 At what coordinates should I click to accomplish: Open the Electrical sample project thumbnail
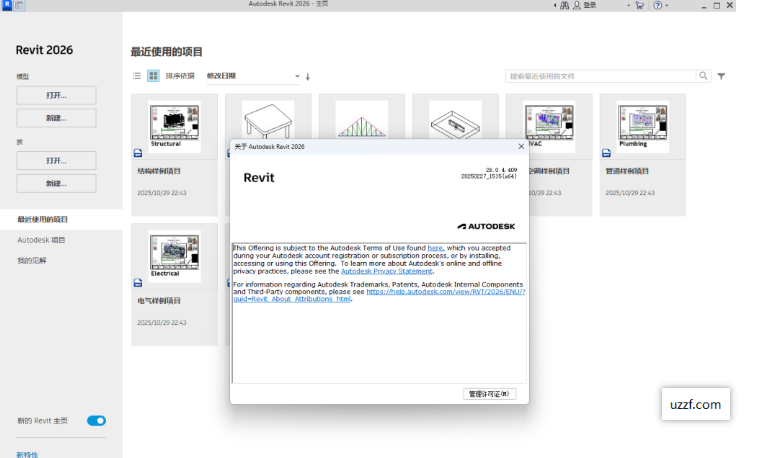tap(174, 256)
